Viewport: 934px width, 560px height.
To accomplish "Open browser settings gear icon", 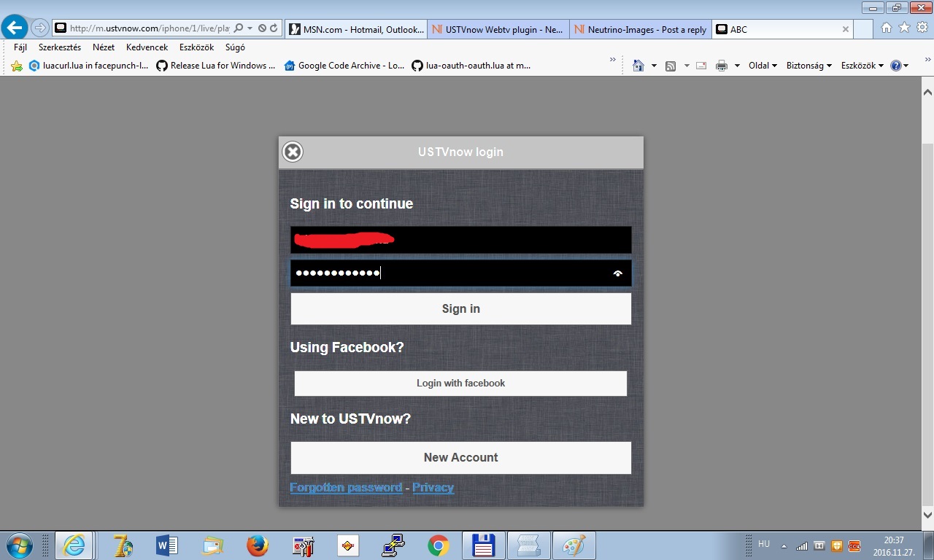I will (x=922, y=28).
